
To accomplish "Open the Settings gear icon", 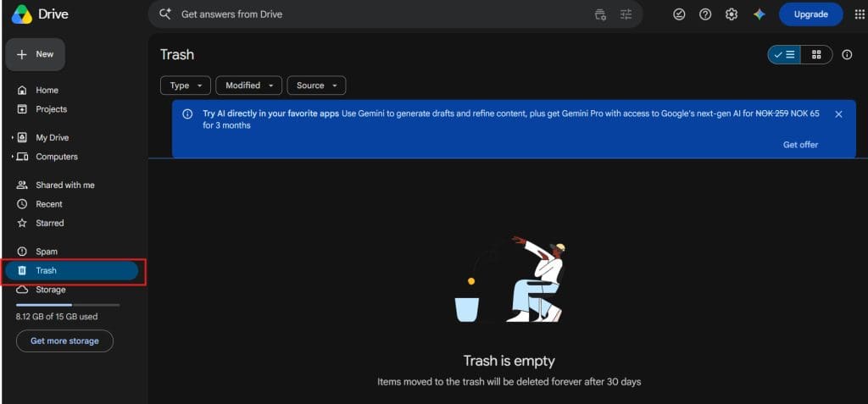I will point(732,14).
